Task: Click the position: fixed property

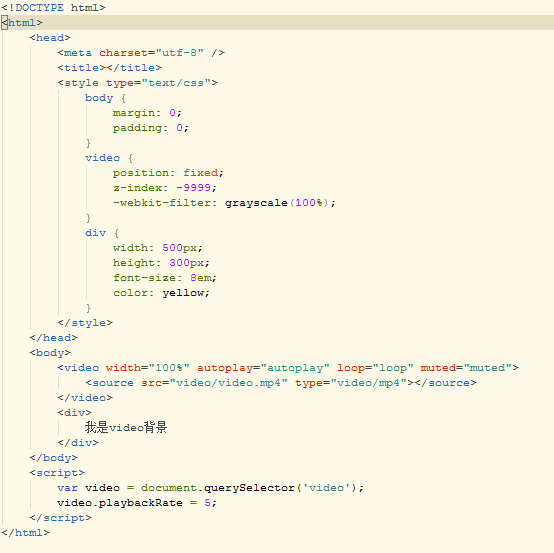Action: pos(168,173)
